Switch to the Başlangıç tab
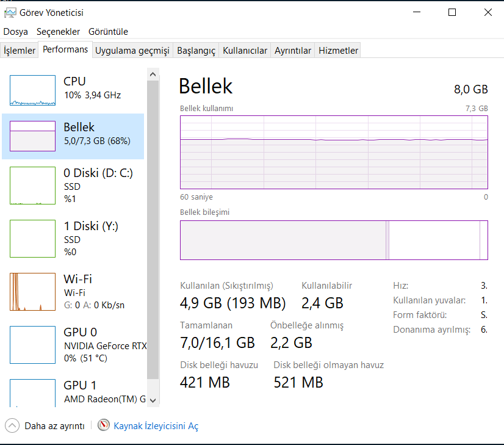504x445 pixels. point(196,51)
